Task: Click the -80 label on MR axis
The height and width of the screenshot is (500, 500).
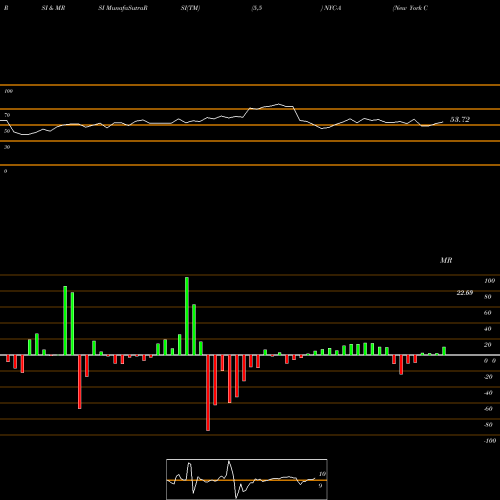Action: coord(488,425)
